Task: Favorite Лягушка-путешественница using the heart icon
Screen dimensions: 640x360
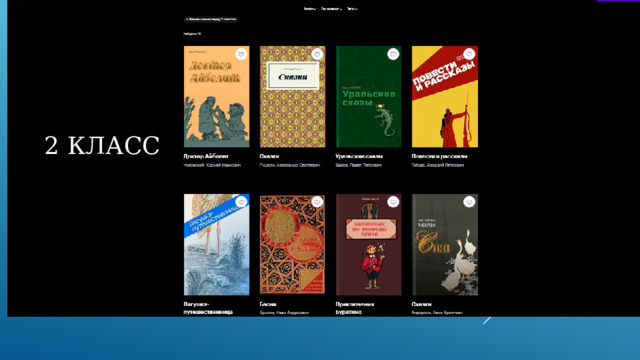Action: click(x=241, y=202)
